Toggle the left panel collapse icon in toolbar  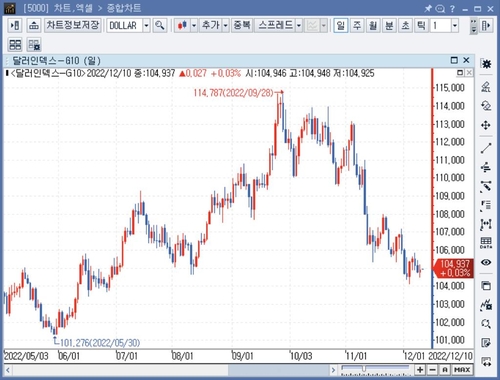click(x=15, y=26)
